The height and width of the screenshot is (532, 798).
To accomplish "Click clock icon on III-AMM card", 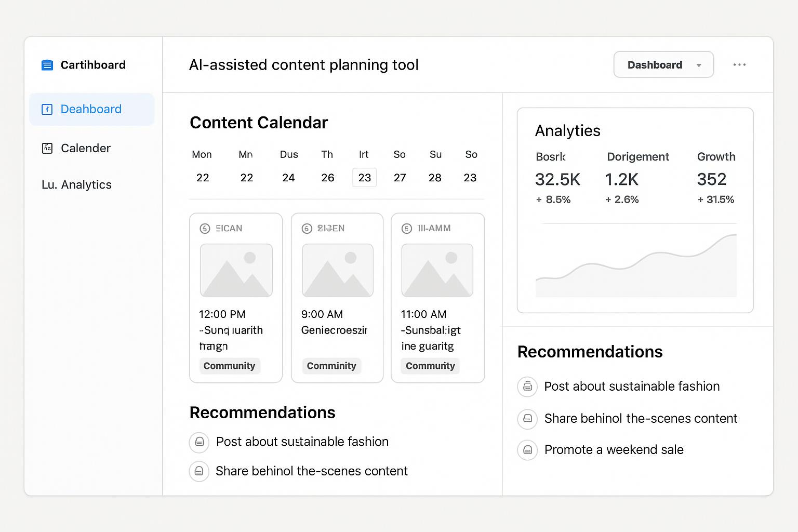I will pyautogui.click(x=407, y=229).
